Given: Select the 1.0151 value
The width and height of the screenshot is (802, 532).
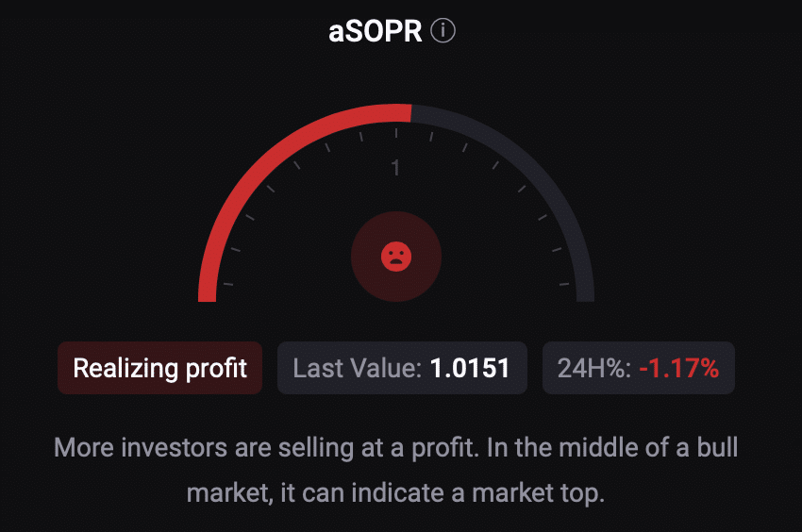Looking at the screenshot, I should 470,368.
